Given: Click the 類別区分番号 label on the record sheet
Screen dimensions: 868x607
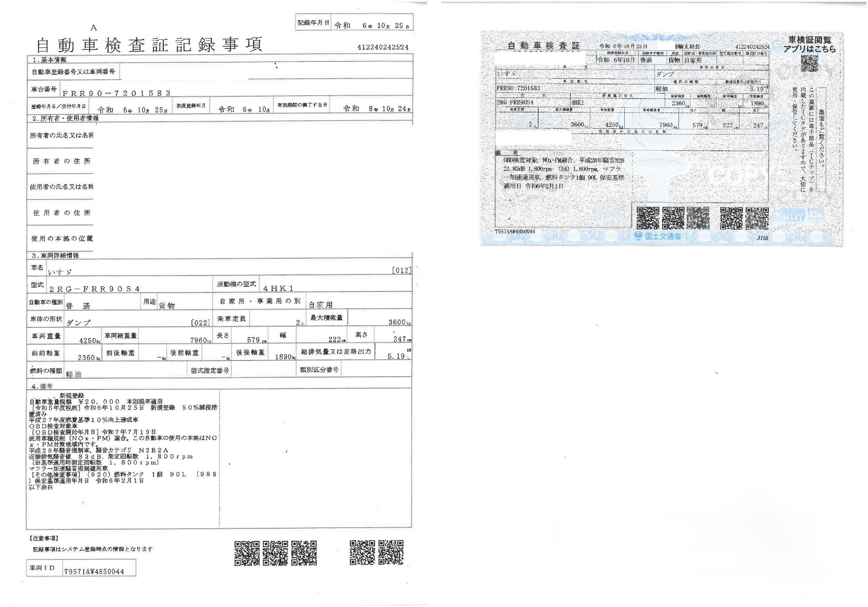Looking at the screenshot, I should [x=319, y=370].
